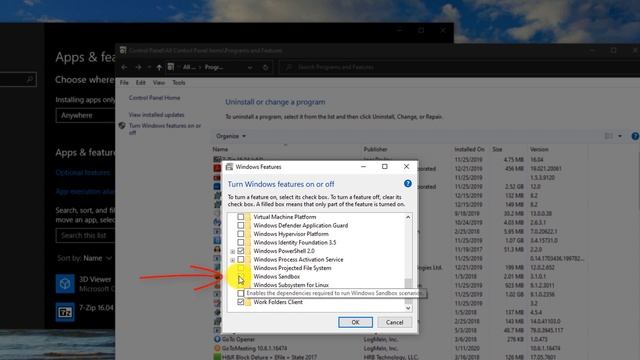Image resolution: width=640 pixels, height=360 pixels.
Task: Click the Windows Features title bar icon
Action: click(229, 167)
